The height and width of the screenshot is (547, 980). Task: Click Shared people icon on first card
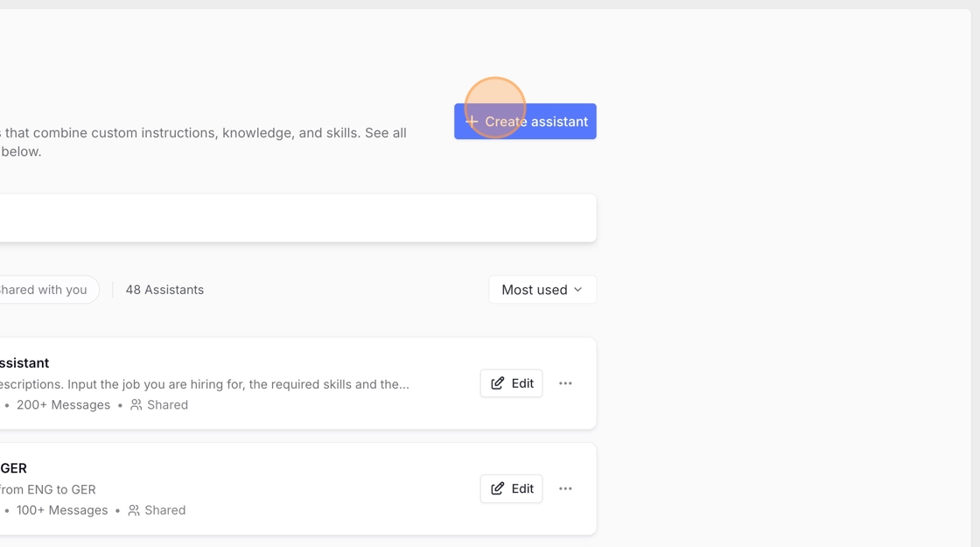(136, 405)
